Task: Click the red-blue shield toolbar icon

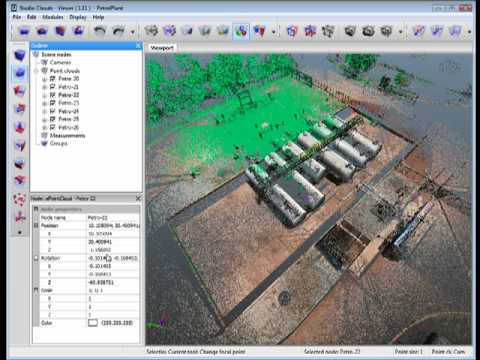Action: click(x=259, y=31)
